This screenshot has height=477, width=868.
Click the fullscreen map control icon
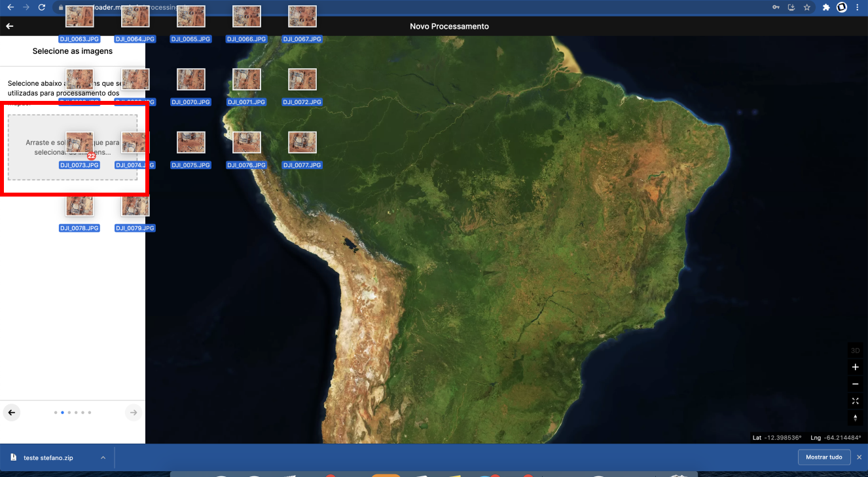click(855, 401)
